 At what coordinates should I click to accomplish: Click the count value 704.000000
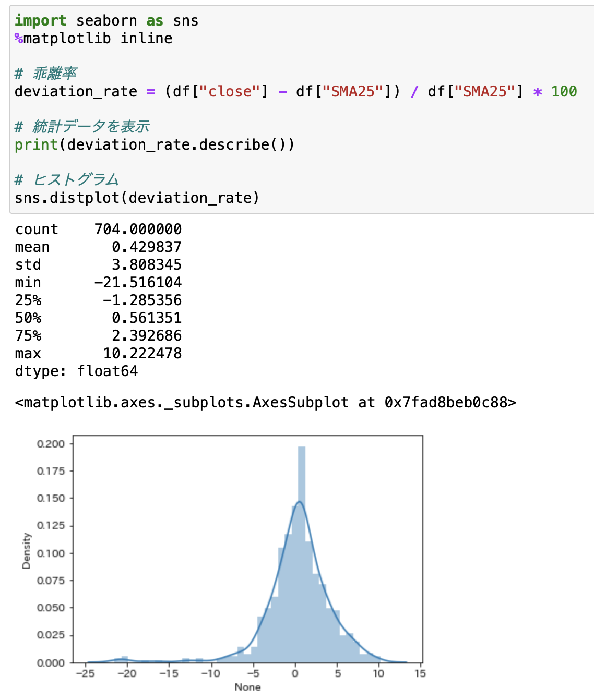click(138, 230)
